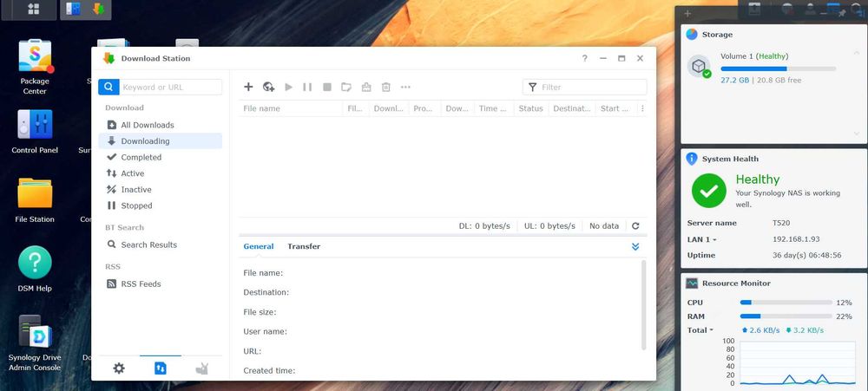The height and width of the screenshot is (391, 868).
Task: Click the add download task plus icon
Action: click(248, 87)
